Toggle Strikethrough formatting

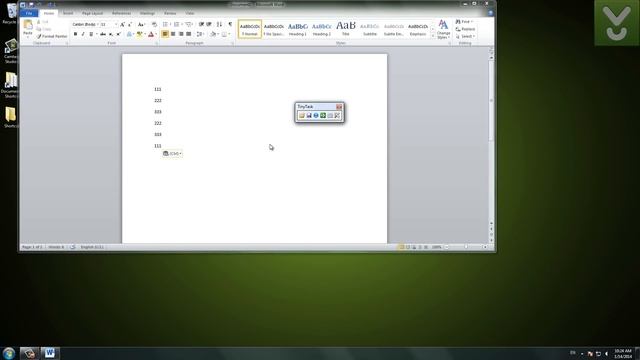[103, 34]
